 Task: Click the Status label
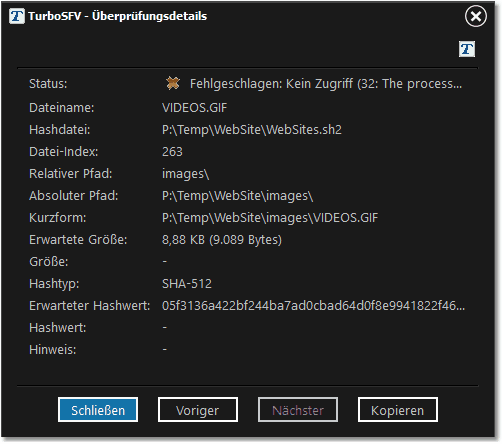(48, 84)
